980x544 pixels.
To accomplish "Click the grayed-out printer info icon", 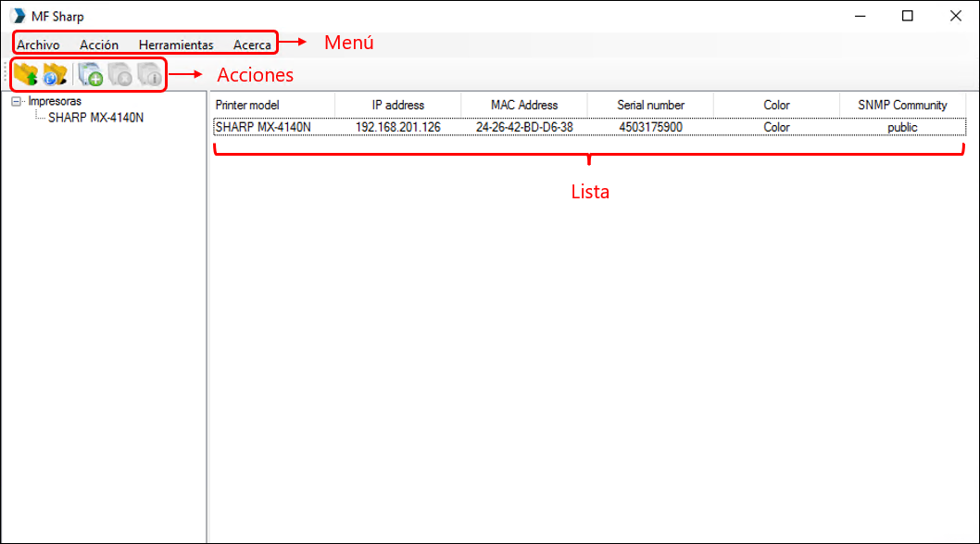I will coord(148,74).
